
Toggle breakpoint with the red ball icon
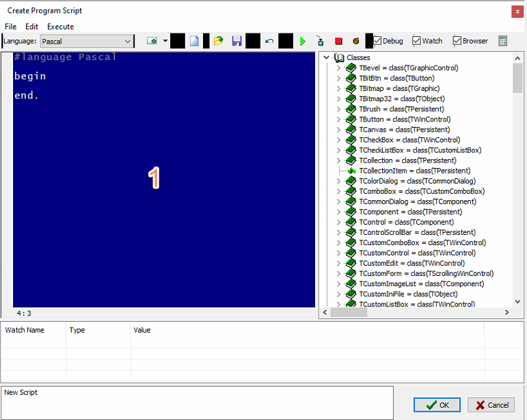pyautogui.click(x=356, y=41)
